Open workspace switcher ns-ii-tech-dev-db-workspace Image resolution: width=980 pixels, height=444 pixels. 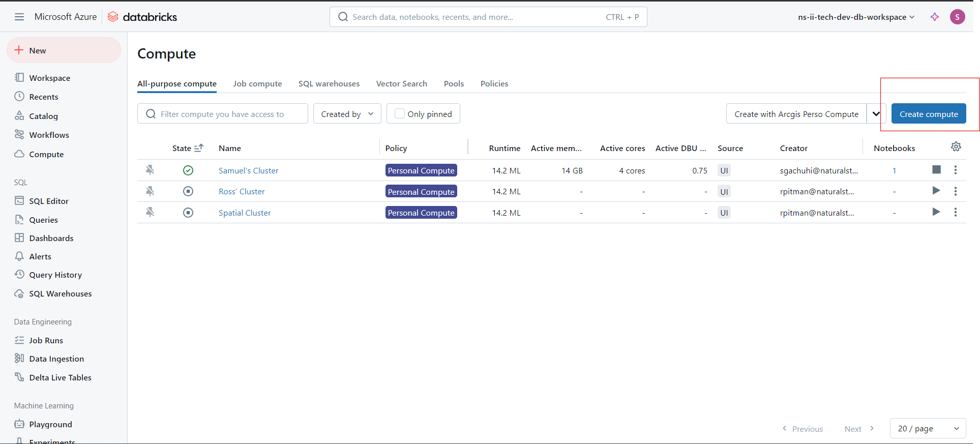[856, 17]
